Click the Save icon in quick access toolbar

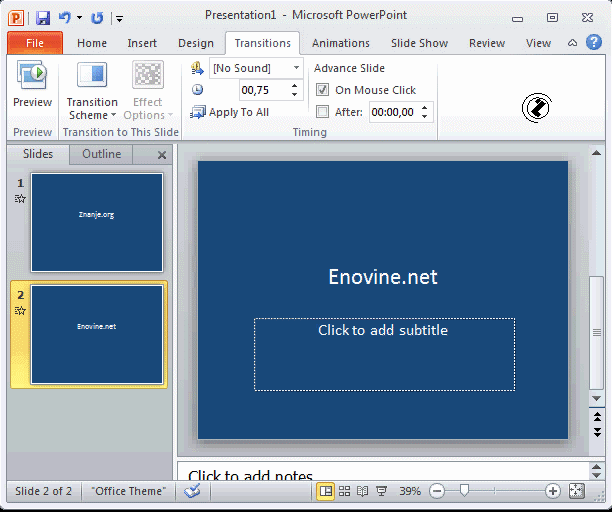[x=43, y=17]
